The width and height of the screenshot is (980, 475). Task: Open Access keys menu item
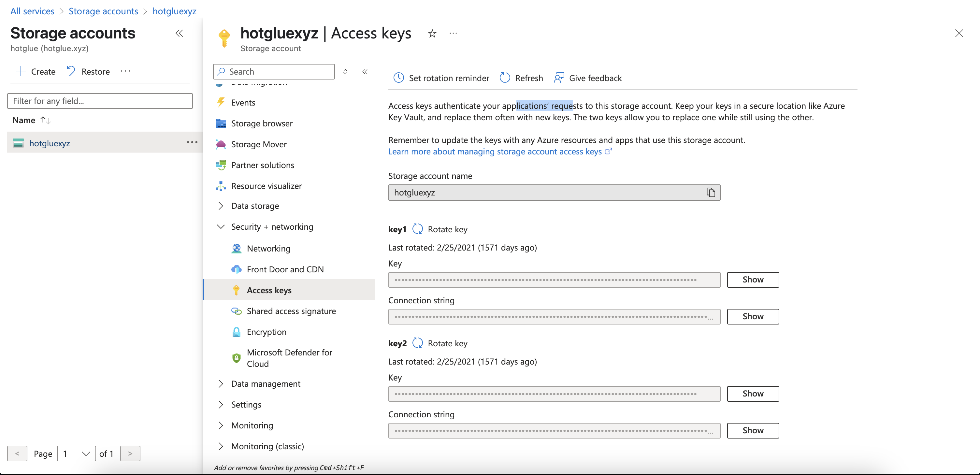pos(289,290)
